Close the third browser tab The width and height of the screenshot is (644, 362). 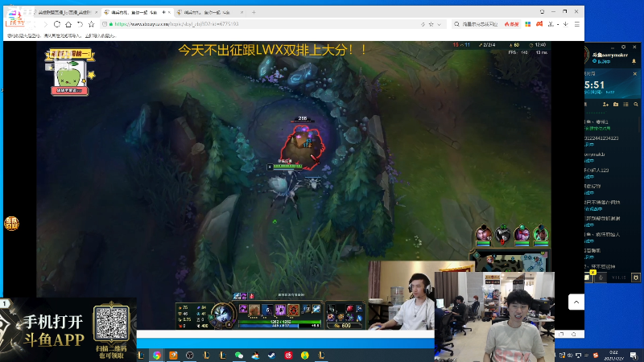[x=242, y=12]
